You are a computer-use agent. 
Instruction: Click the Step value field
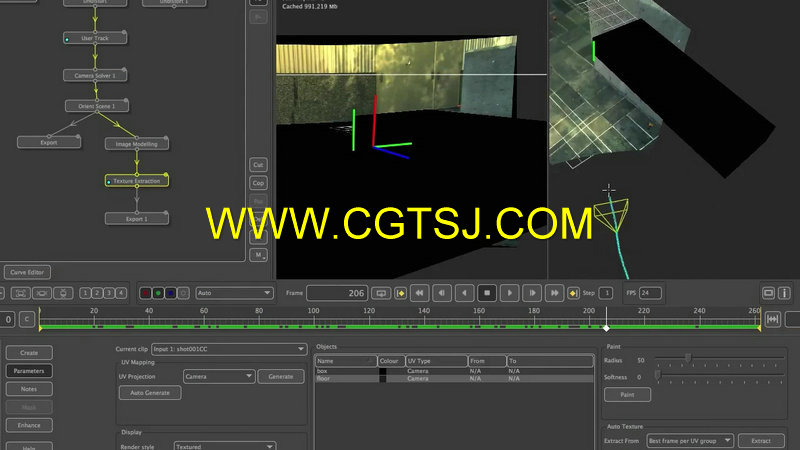click(606, 293)
